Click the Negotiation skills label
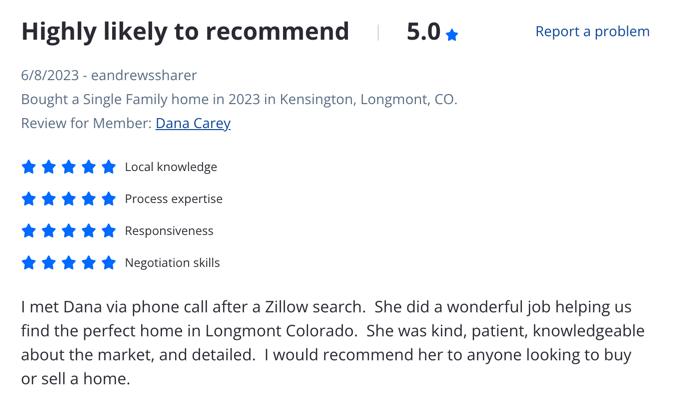 (172, 263)
